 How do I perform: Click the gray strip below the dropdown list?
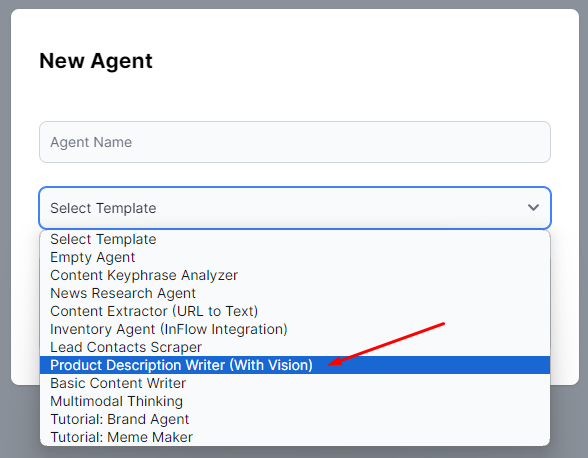pyautogui.click(x=295, y=452)
